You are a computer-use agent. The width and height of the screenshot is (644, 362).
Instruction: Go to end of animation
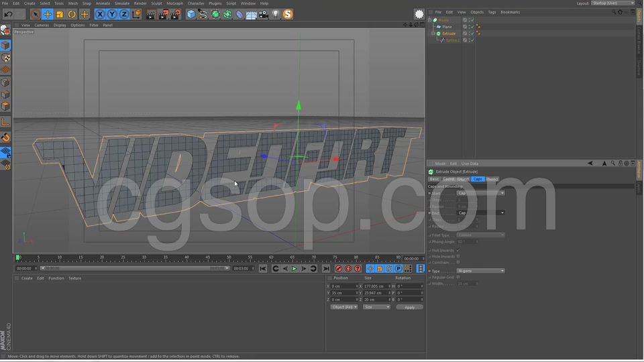[326, 268]
